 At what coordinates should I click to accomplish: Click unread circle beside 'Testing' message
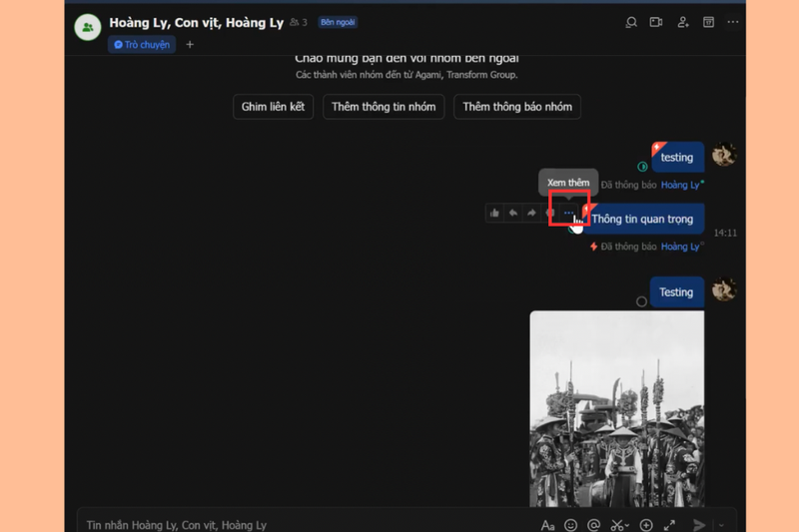[x=641, y=301]
